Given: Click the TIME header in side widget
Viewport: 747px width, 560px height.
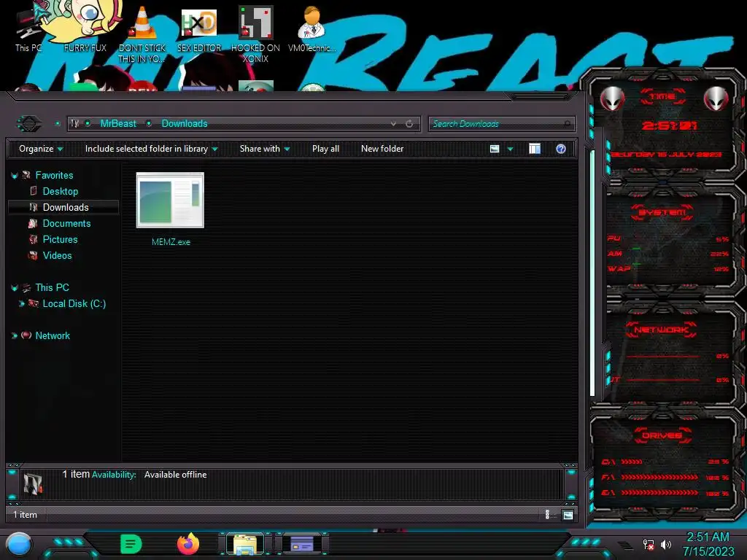Looking at the screenshot, I should tap(662, 97).
